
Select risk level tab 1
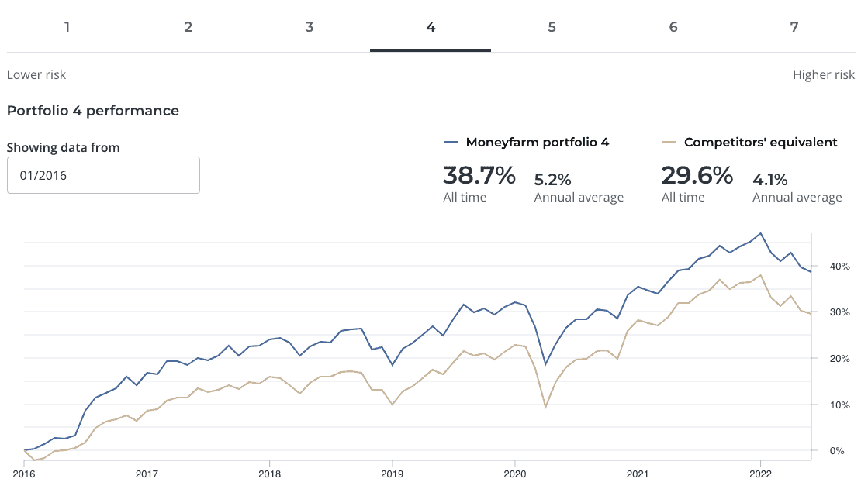[67, 26]
